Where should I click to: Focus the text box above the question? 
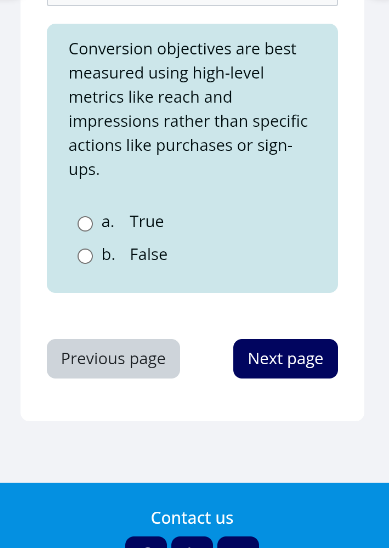click(193, 2)
